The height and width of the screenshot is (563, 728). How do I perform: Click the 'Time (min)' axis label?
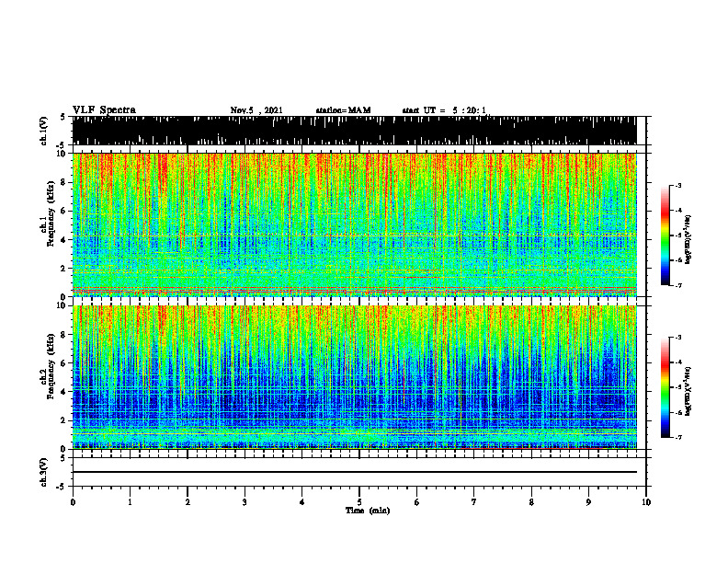368,511
